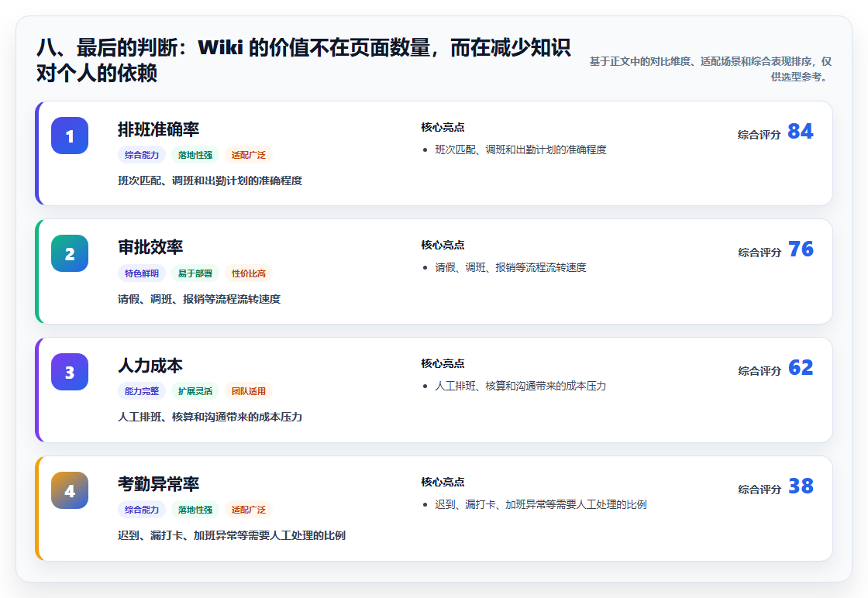Screen dimensions: 868x598
Task: Click the section heading 八、最后的判断
Action: tap(303, 60)
